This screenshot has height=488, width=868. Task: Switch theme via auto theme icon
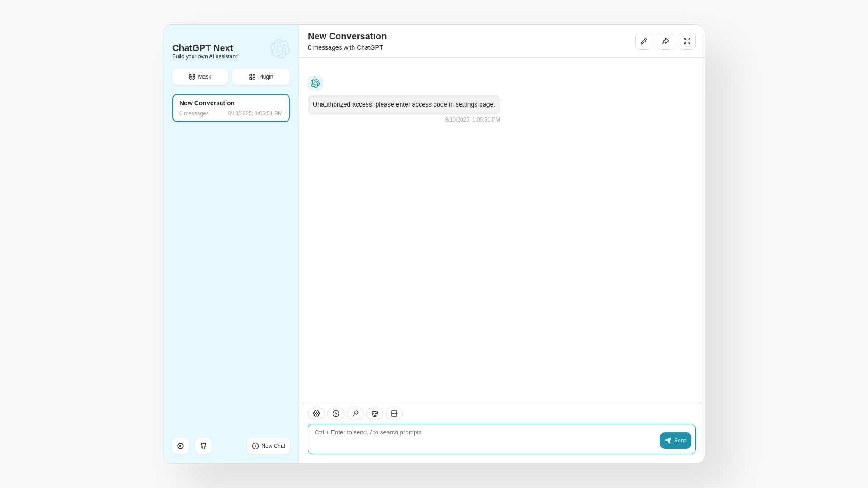[x=336, y=413]
